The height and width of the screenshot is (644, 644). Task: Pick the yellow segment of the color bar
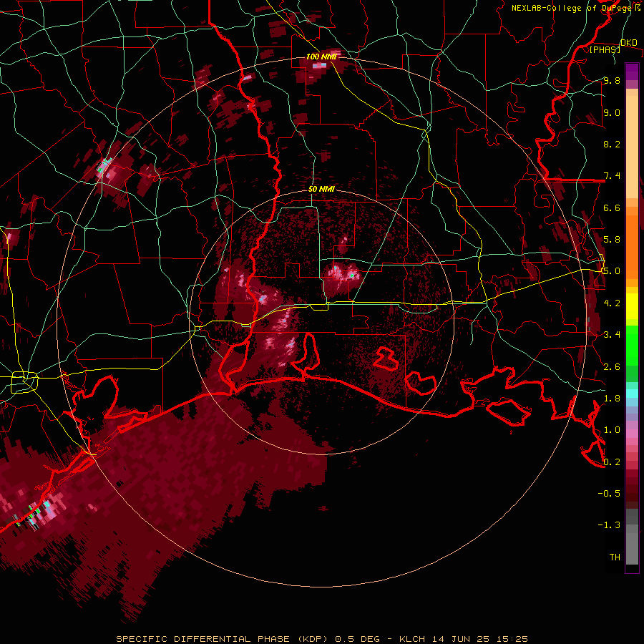click(x=632, y=306)
